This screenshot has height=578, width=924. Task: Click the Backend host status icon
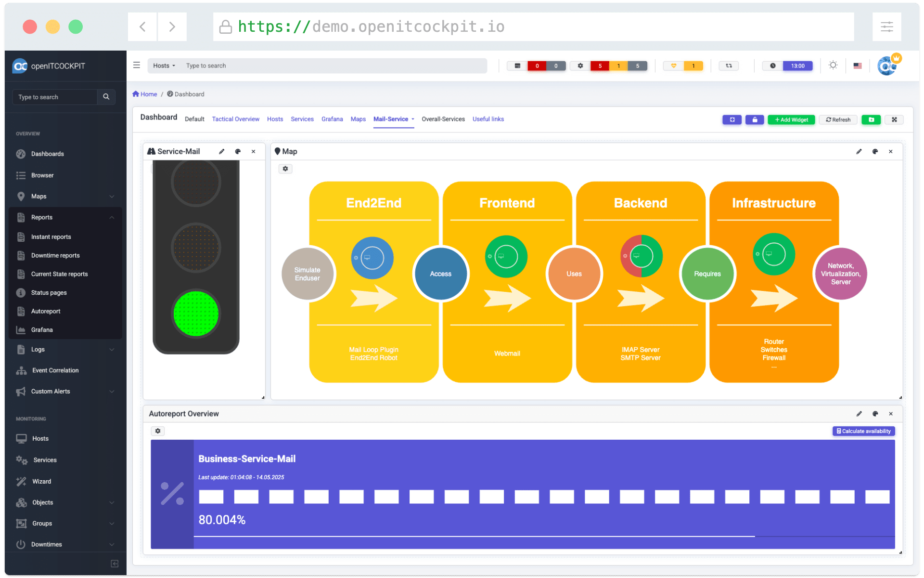point(641,256)
